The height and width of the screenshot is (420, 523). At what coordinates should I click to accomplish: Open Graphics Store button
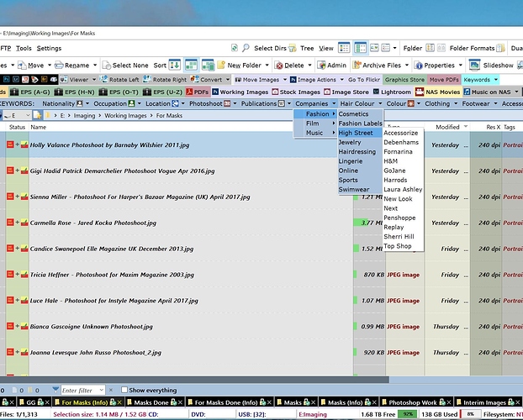(x=404, y=79)
